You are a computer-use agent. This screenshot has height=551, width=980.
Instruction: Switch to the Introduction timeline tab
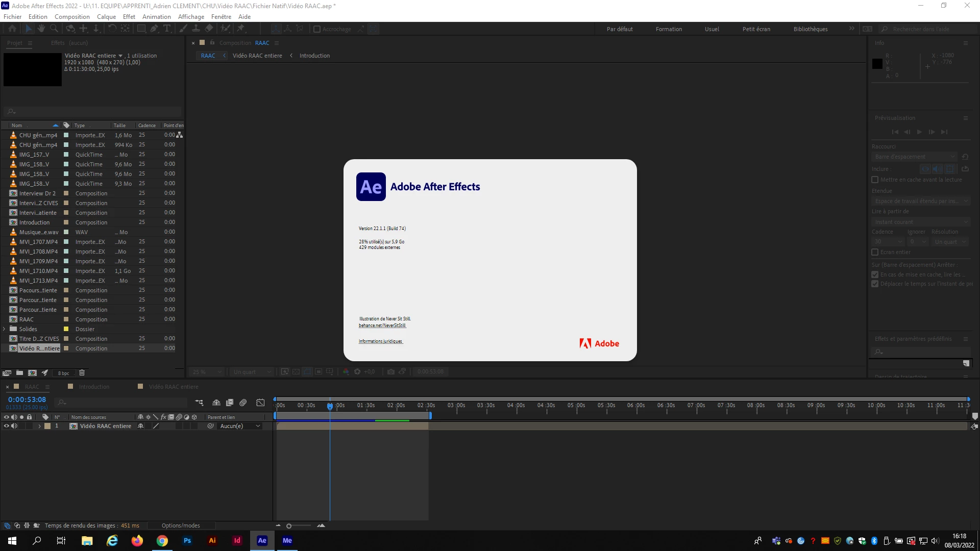(x=94, y=387)
